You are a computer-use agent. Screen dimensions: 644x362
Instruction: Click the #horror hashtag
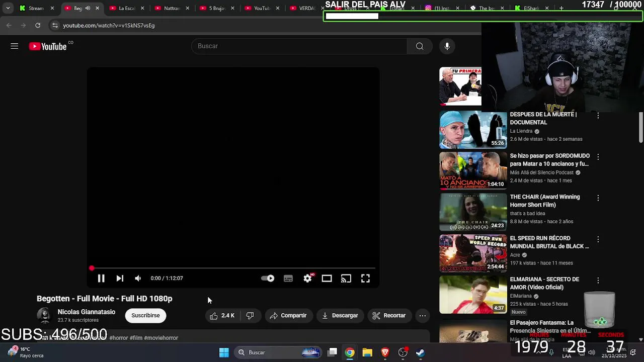(119, 338)
